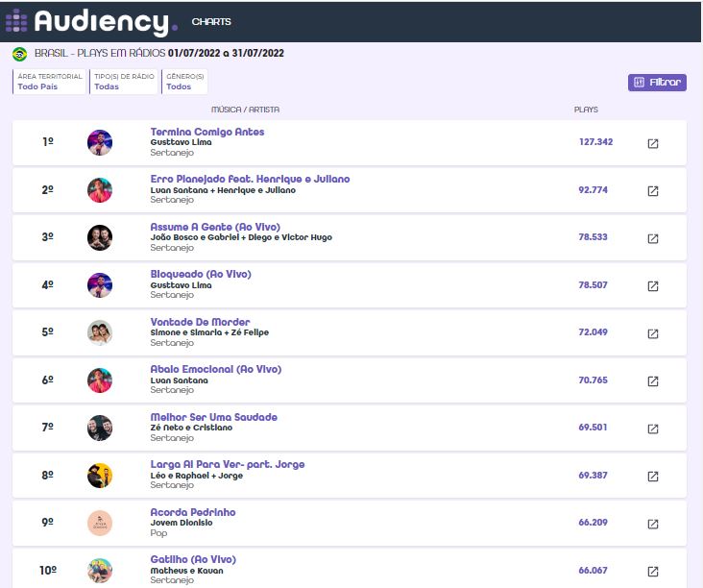This screenshot has height=588, width=703.
Task: Open external link for Assume A Gente
Action: pyautogui.click(x=653, y=238)
